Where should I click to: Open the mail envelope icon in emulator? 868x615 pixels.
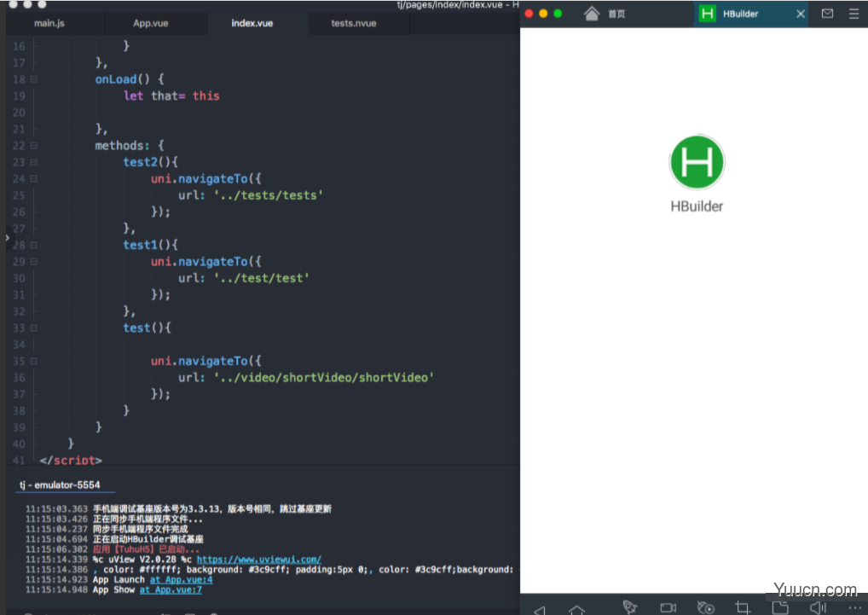point(827,14)
